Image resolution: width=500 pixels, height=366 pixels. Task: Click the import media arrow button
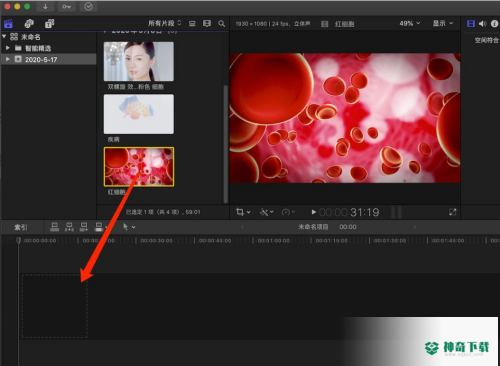pyautogui.click(x=45, y=7)
